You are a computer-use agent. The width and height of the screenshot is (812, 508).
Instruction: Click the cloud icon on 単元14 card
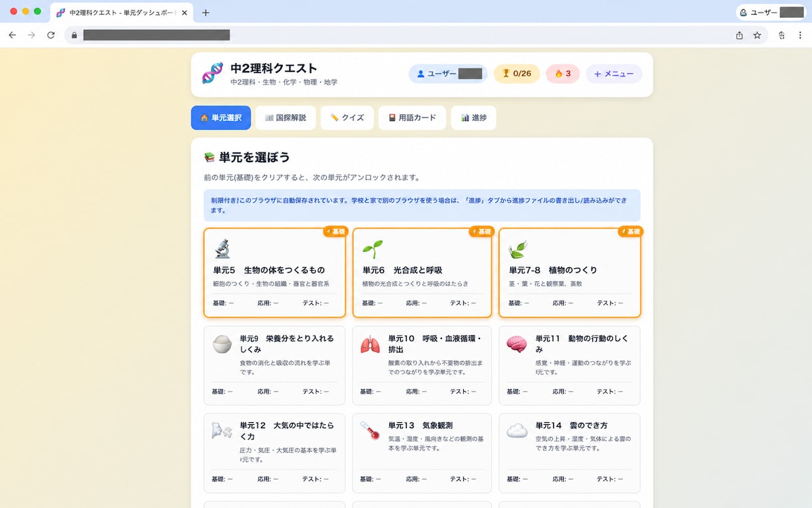(516, 431)
